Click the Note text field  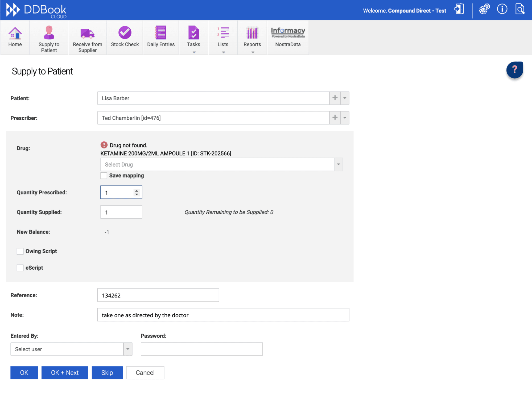click(x=223, y=315)
